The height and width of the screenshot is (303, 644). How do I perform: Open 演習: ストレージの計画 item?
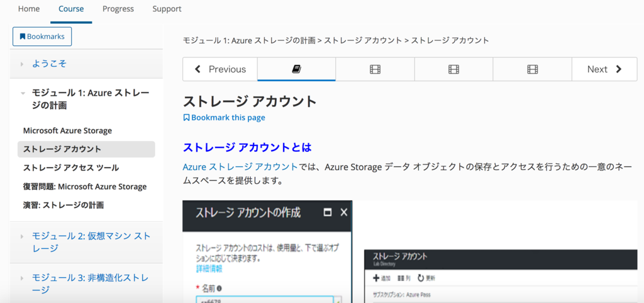[64, 205]
